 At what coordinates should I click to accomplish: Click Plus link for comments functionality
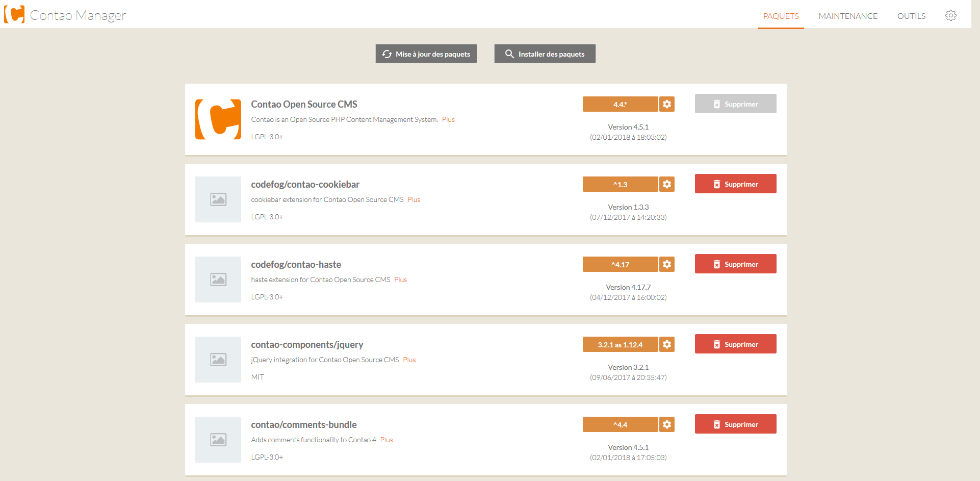[386, 440]
